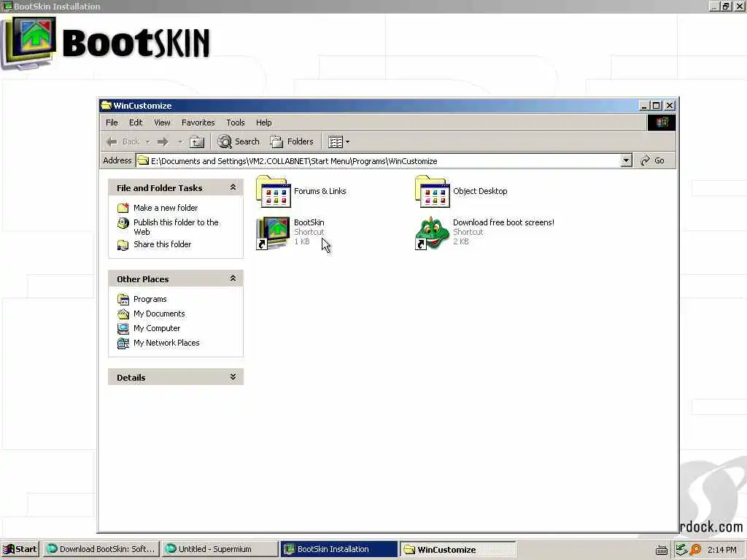747x560 pixels.
Task: Click the address path text field
Action: [x=379, y=161]
